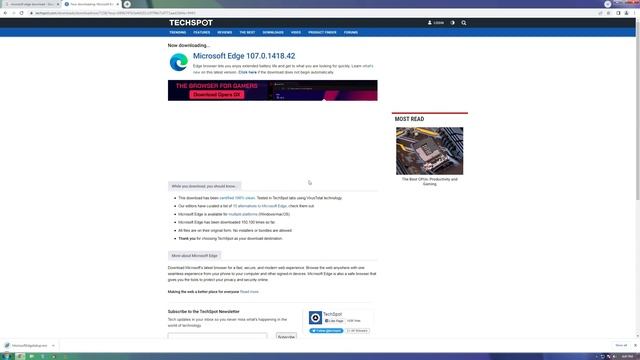640x360 pixels.
Task: Open 'The Best CPUs: Productivity and Gaming' caption
Action: (x=429, y=182)
